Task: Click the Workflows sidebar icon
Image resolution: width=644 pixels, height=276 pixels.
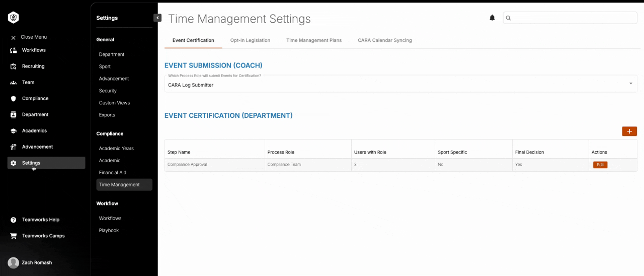Action: [13, 50]
